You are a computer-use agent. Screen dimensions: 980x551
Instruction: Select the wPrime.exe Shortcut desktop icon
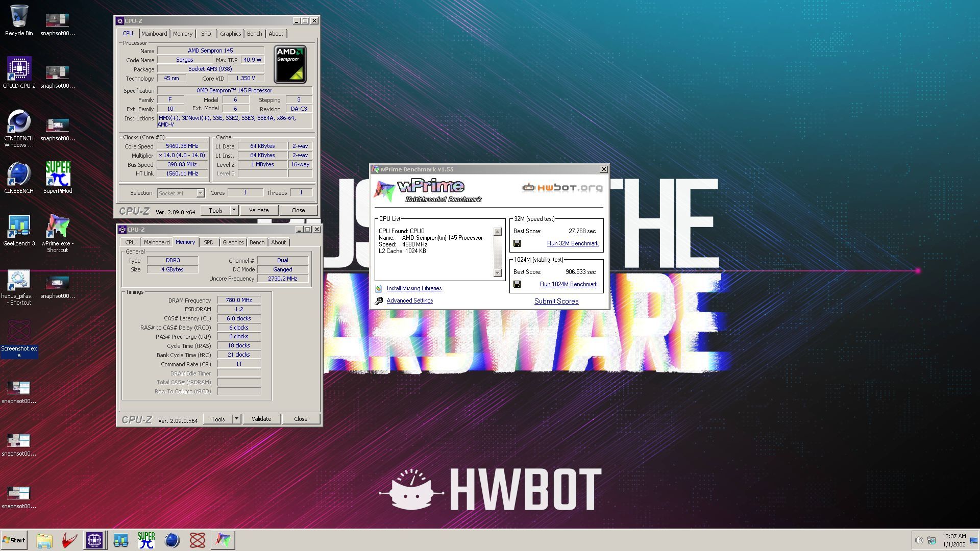pos(58,234)
